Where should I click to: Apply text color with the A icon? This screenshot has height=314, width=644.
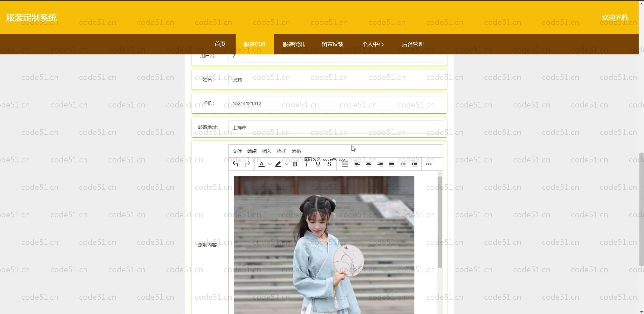(262, 164)
